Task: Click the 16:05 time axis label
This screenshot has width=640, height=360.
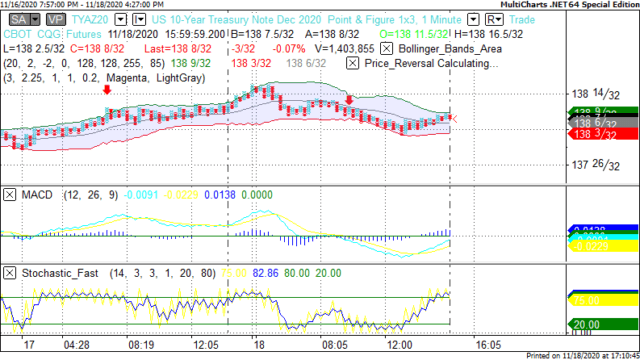Action: click(488, 345)
